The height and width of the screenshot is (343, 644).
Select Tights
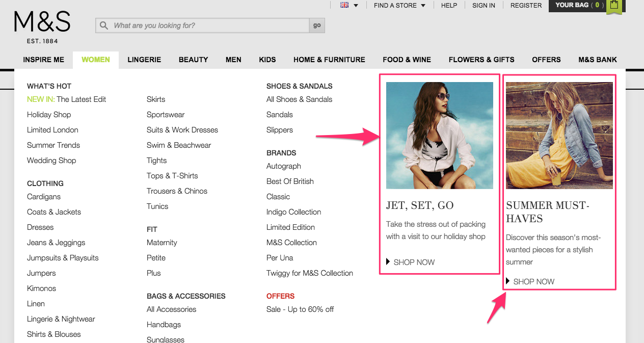[156, 161]
